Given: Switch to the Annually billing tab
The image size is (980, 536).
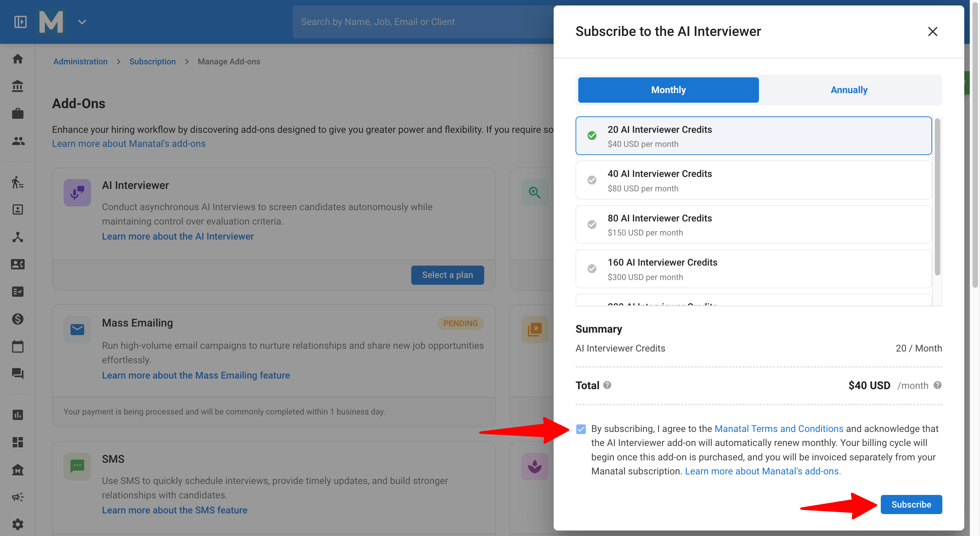Looking at the screenshot, I should [x=849, y=90].
